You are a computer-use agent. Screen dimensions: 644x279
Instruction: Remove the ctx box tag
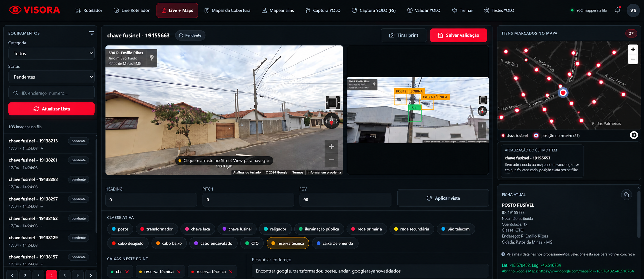127,272
